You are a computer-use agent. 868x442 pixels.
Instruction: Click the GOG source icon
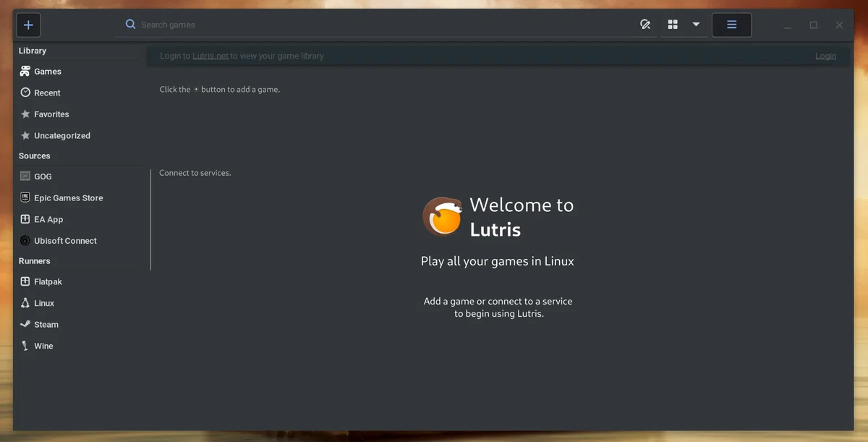point(25,177)
